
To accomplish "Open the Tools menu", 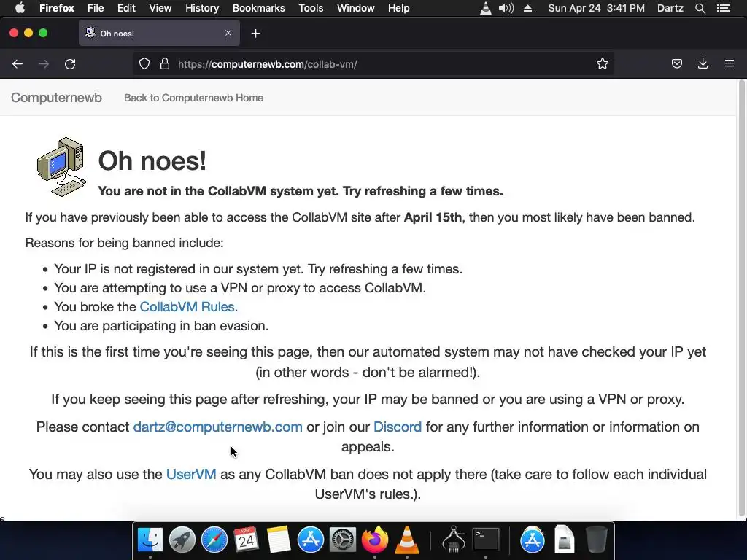I will coord(311,8).
